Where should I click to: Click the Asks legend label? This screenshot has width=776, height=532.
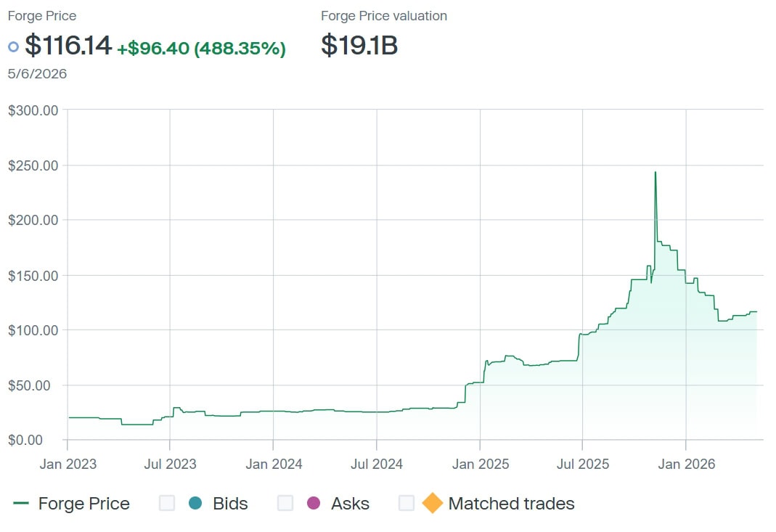click(350, 503)
